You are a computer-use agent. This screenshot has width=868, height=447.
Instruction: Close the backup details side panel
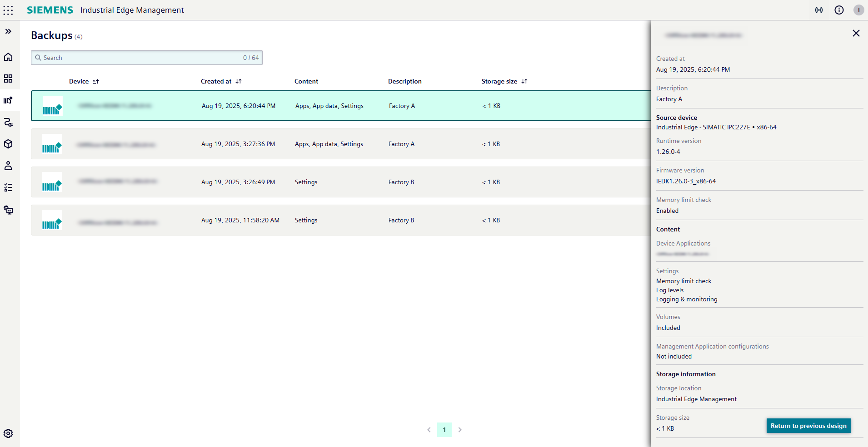tap(856, 33)
